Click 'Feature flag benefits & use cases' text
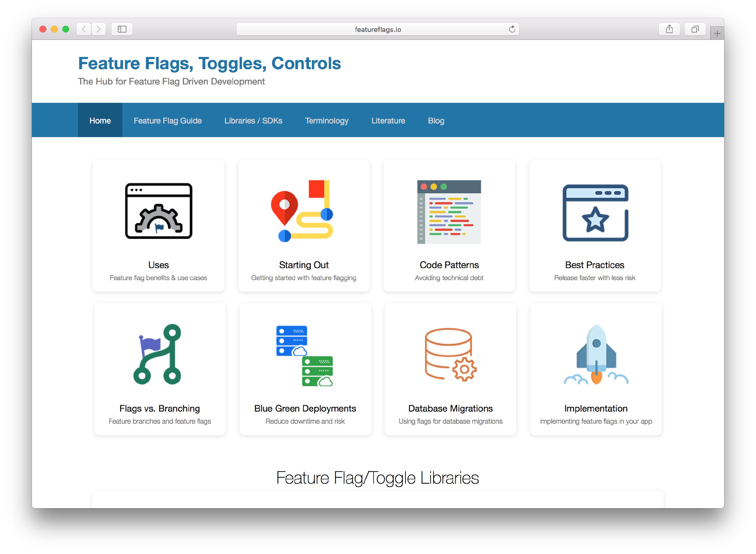The image size is (756, 554). (159, 278)
